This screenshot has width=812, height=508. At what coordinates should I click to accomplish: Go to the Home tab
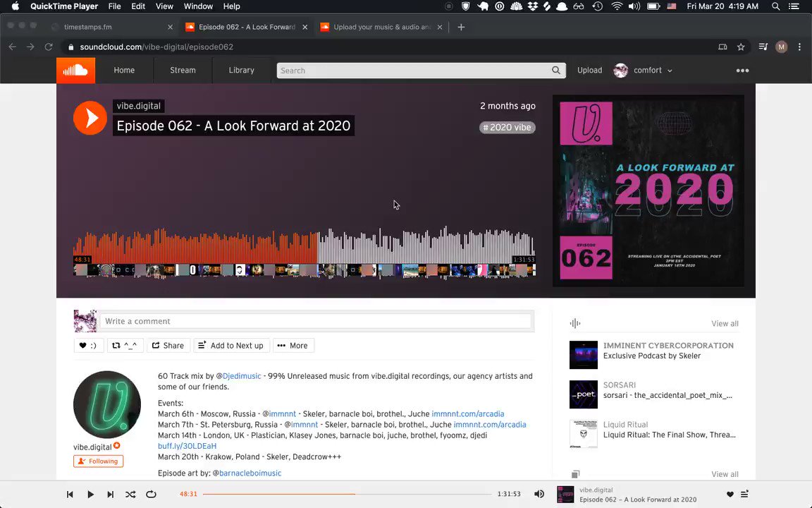(124, 71)
